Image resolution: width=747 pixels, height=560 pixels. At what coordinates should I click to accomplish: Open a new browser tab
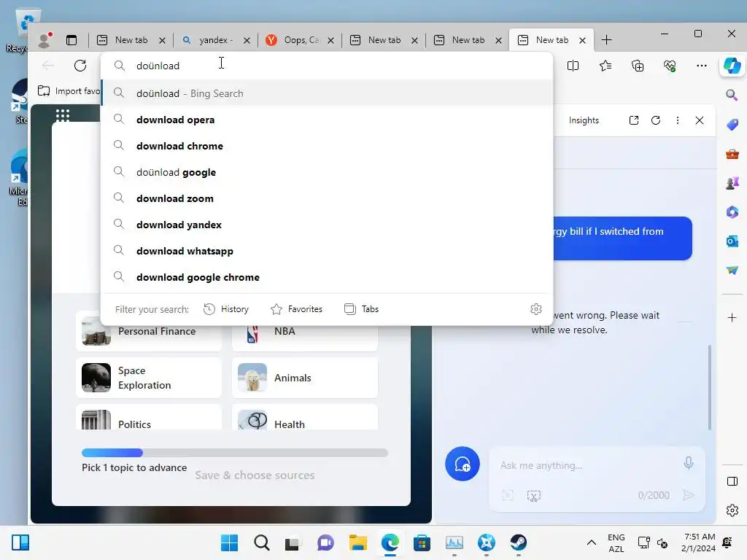click(606, 40)
